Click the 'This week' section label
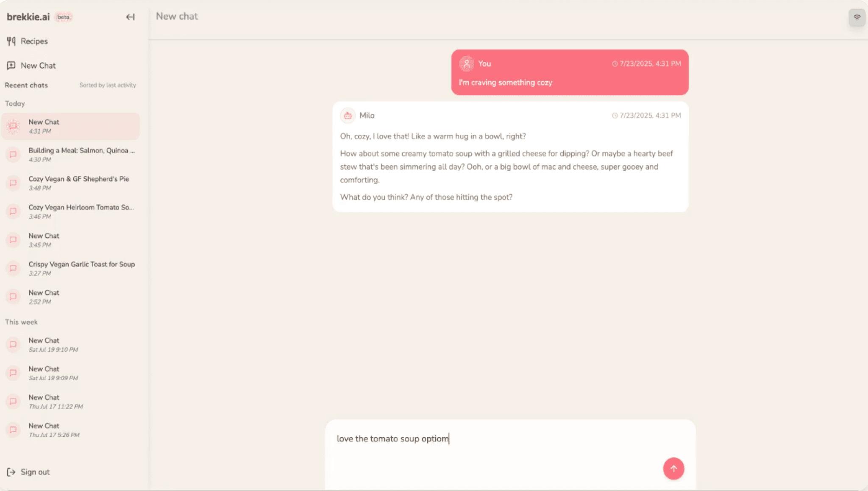 21,322
